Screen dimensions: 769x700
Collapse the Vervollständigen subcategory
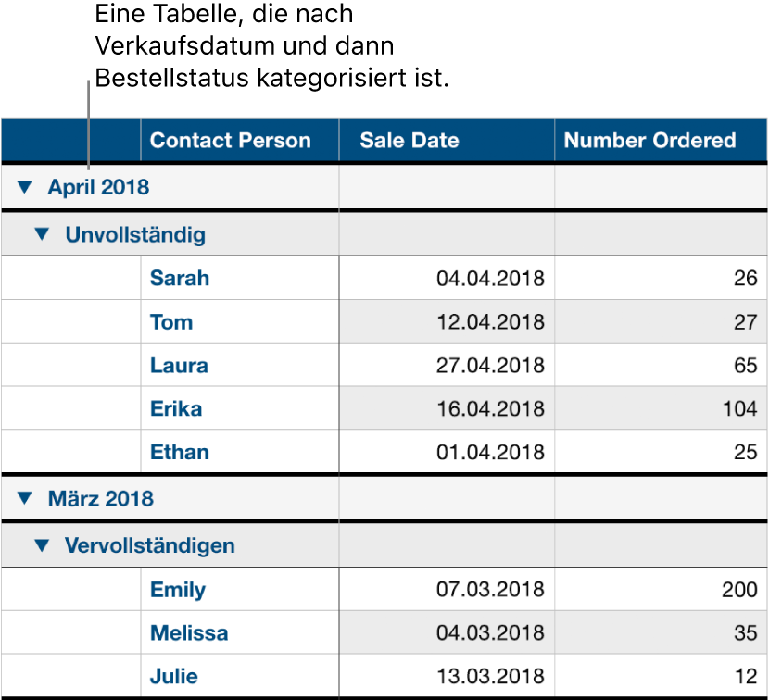pyautogui.click(x=41, y=546)
